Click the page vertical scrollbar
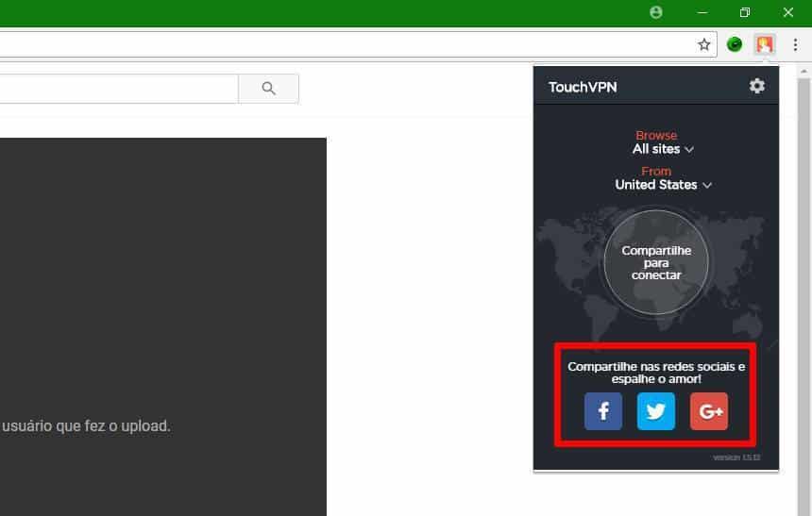 tap(804, 295)
